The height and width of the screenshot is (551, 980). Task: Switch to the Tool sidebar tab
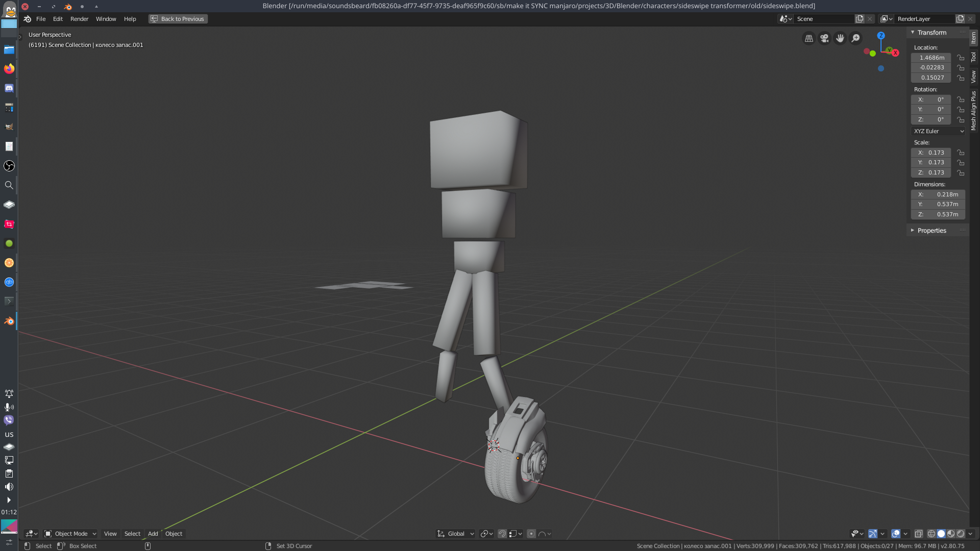pyautogui.click(x=974, y=57)
